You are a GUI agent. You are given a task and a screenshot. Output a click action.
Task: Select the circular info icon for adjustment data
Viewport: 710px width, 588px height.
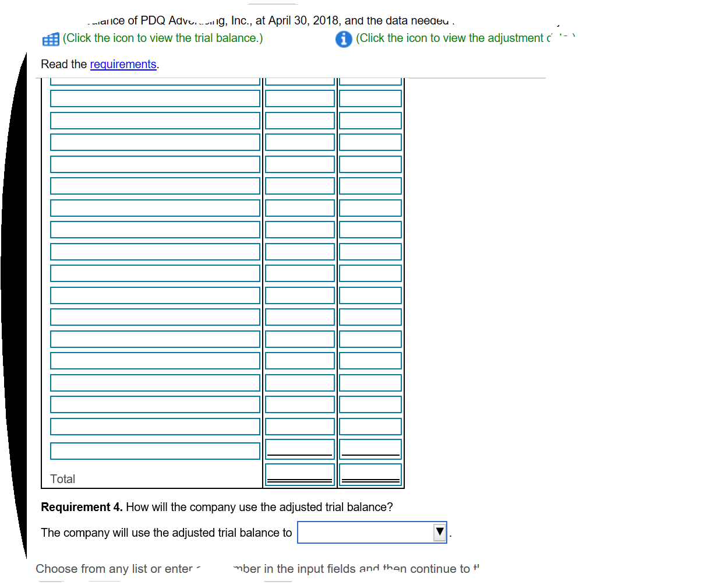(x=344, y=40)
